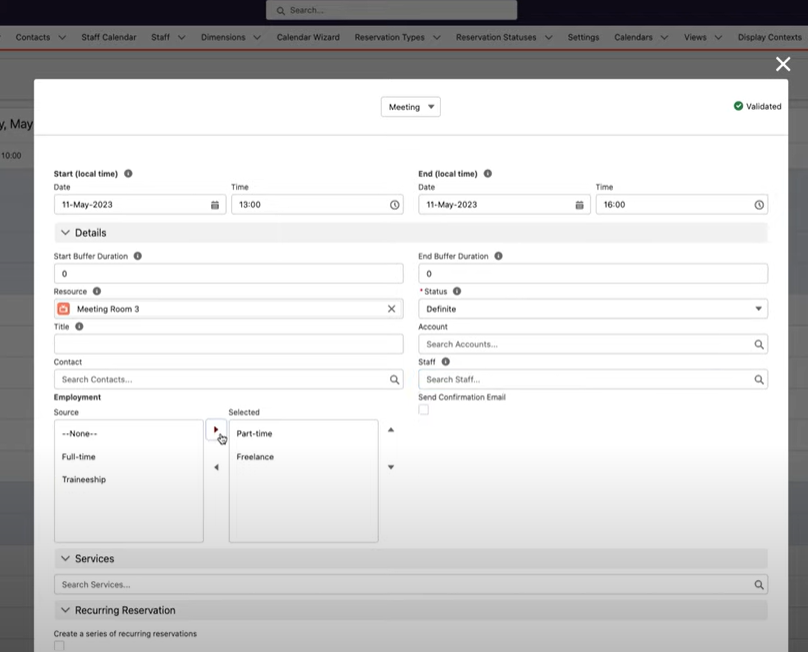The image size is (808, 652).
Task: Open the Meeting reservation type dropdown
Action: (x=411, y=107)
